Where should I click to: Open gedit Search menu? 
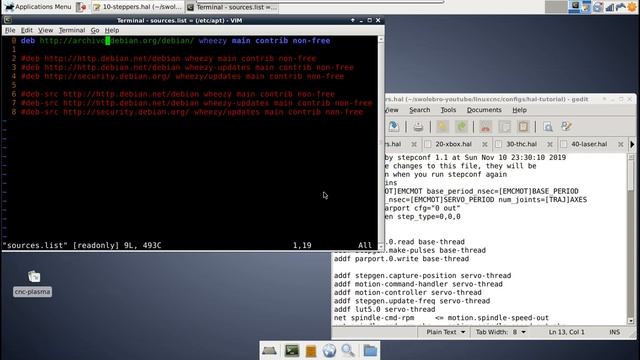pos(419,110)
